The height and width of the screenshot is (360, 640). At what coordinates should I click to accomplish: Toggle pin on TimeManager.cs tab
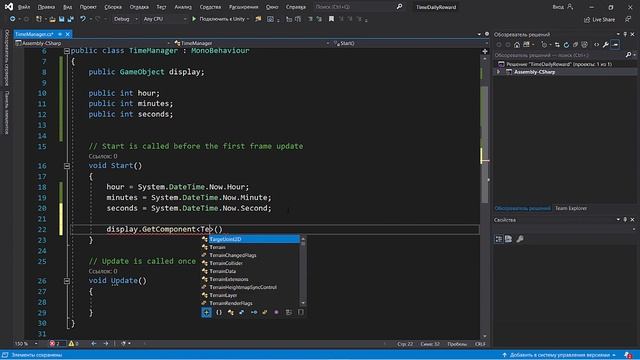pos(60,34)
